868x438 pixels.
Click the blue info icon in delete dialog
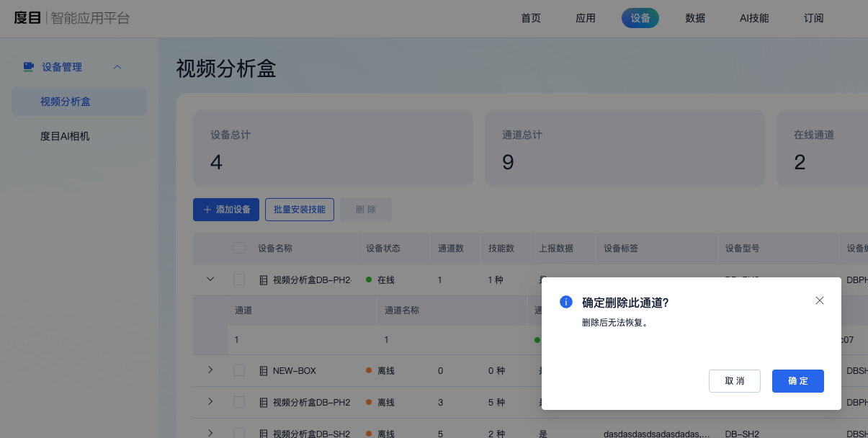point(566,302)
